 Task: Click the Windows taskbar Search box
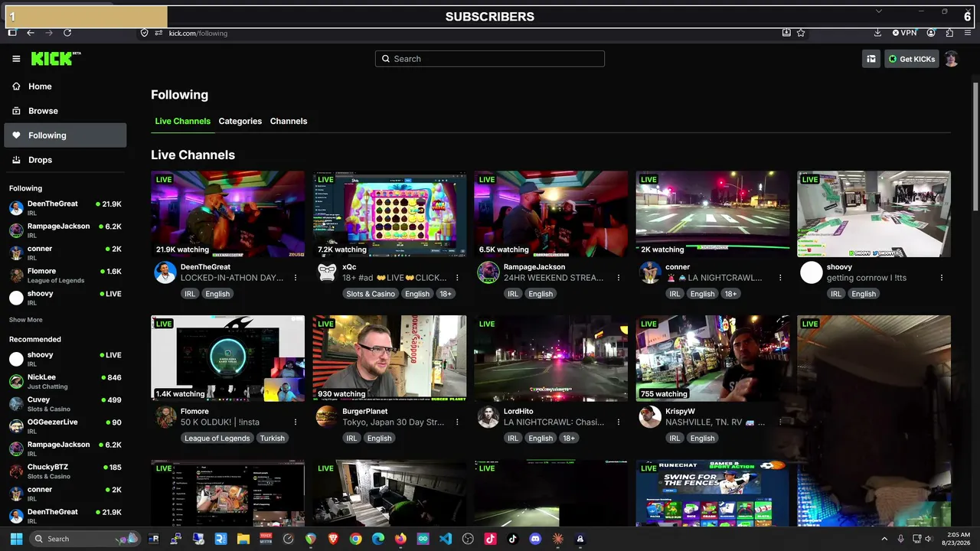(x=86, y=539)
